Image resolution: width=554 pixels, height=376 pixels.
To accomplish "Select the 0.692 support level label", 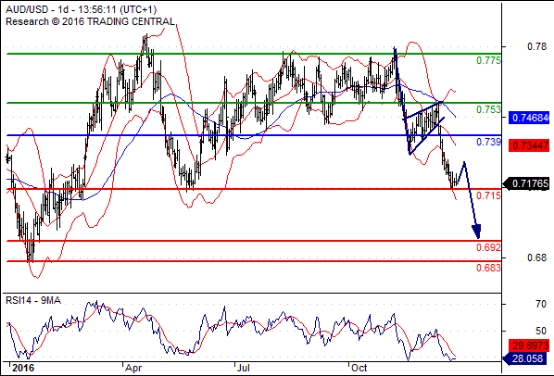I will coord(489,247).
